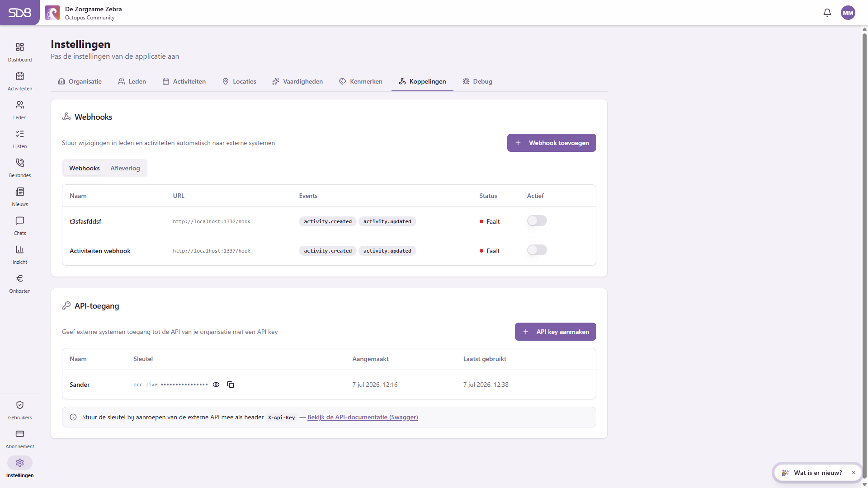868x488 pixels.
Task: Click the scroll down arrow
Action: point(864,484)
